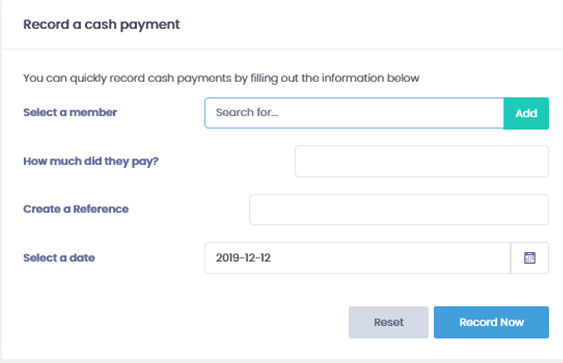Click the 'Create a Reference' label
The height and width of the screenshot is (363, 563).
76,209
